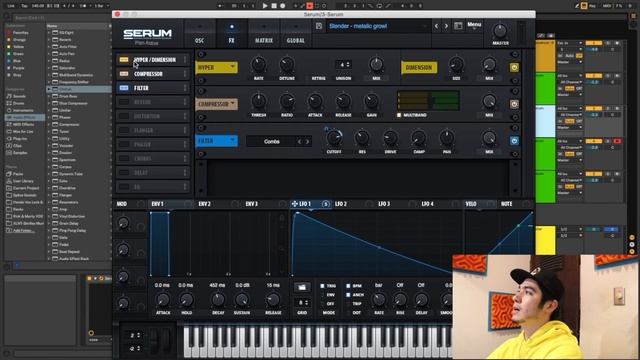Image resolution: width=640 pixels, height=360 pixels.
Task: Select the VELO tab
Action: click(471, 204)
